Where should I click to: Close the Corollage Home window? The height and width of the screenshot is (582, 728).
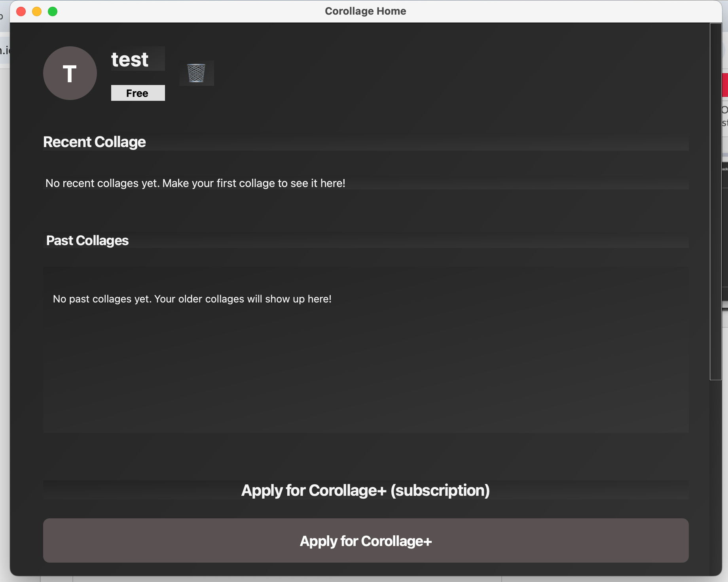pos(21,11)
